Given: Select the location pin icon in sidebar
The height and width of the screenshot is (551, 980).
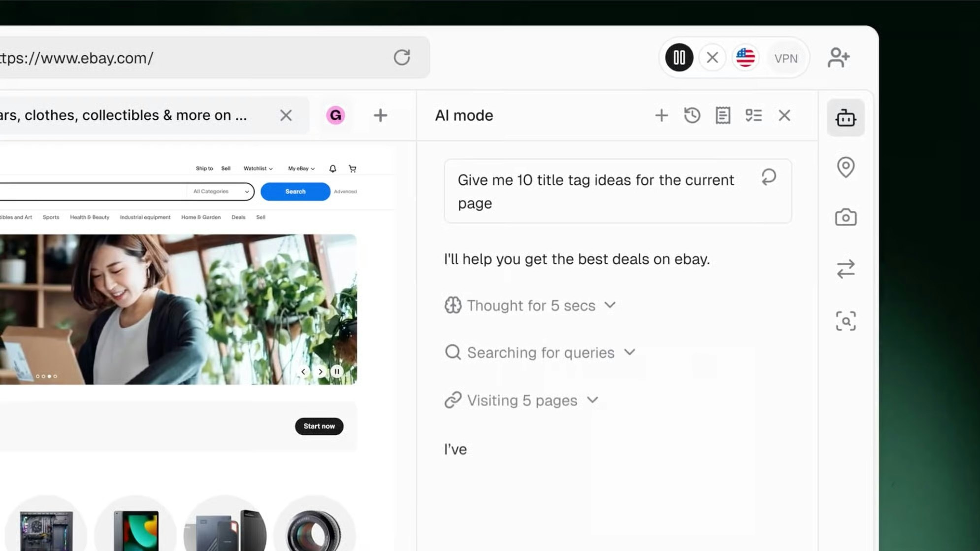Looking at the screenshot, I should [x=846, y=168].
